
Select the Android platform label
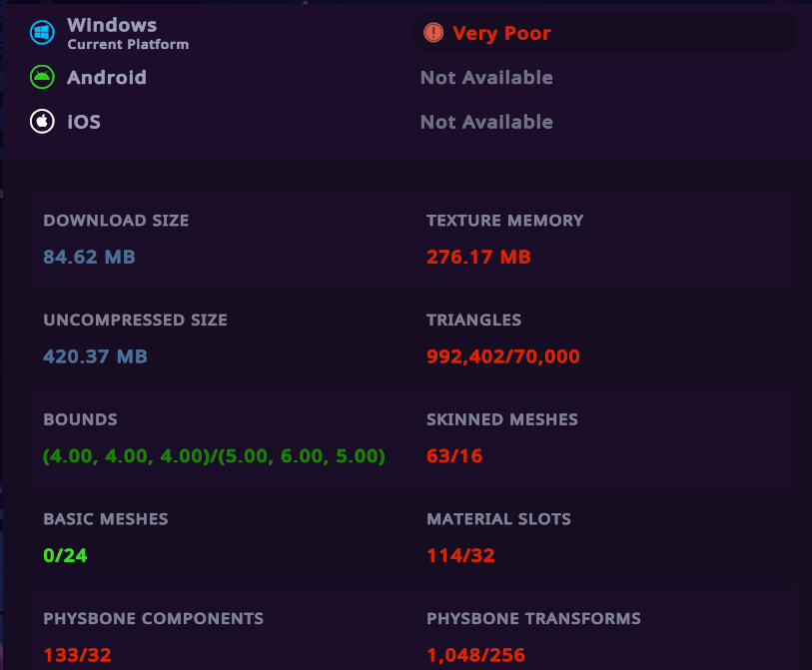(106, 77)
